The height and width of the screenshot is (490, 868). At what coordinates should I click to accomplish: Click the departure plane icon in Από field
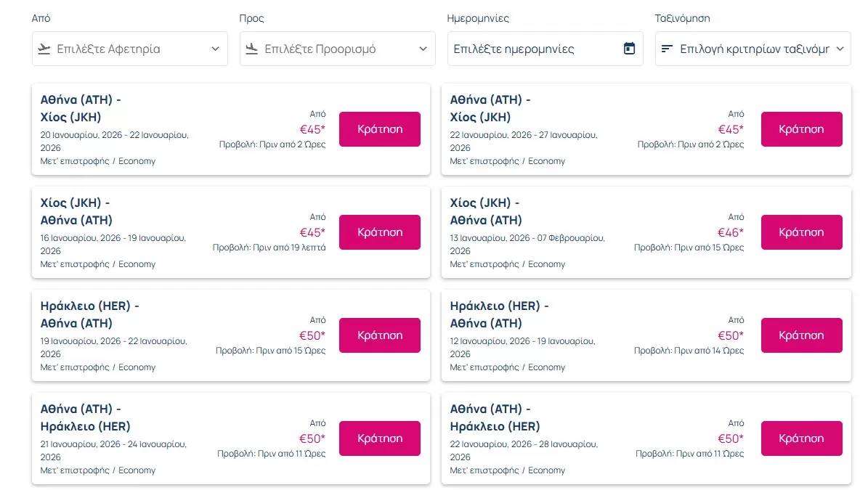pyautogui.click(x=44, y=49)
